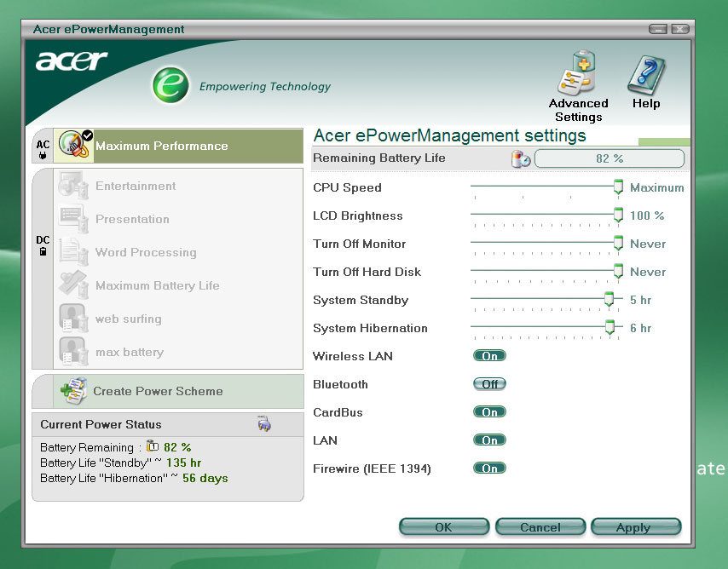
Task: Select the Word Processing power scheme
Action: pyautogui.click(x=178, y=252)
